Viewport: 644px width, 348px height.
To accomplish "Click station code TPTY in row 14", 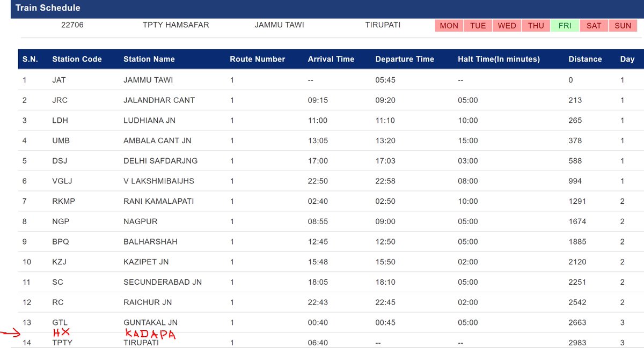I will pos(62,343).
